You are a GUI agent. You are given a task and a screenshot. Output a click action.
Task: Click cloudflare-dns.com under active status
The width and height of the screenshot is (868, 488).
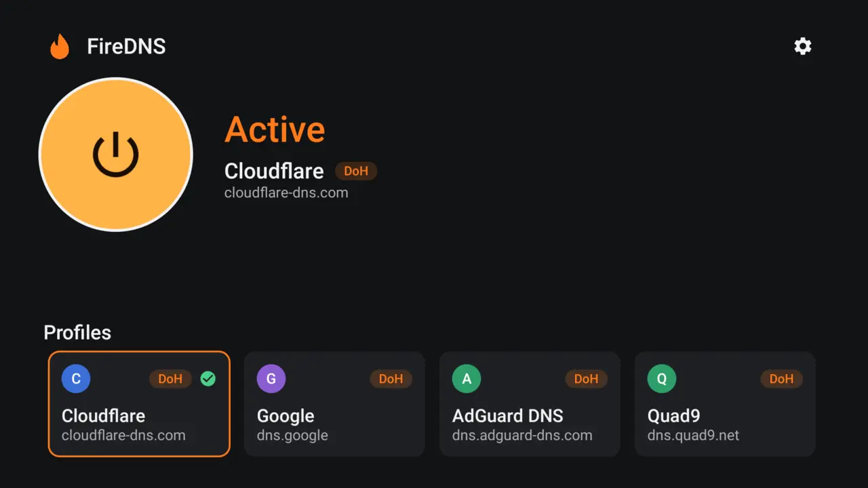click(286, 192)
